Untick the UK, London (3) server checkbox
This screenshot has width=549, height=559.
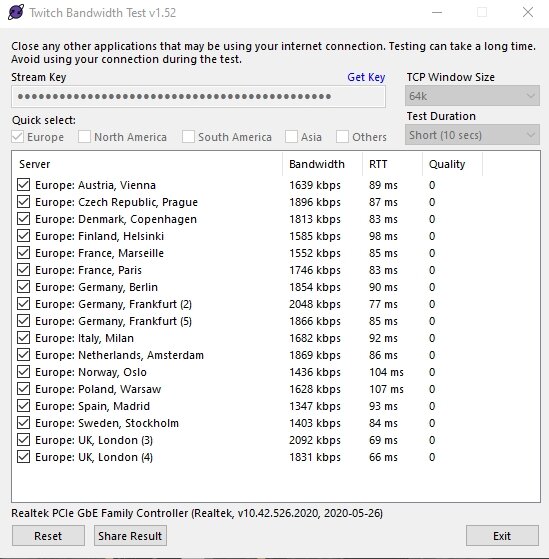[24, 440]
